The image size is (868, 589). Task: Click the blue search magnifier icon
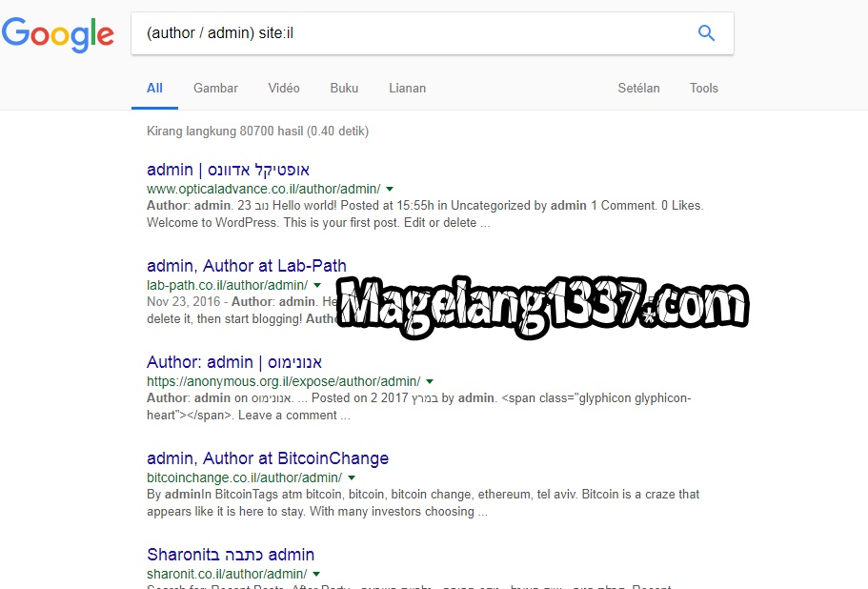coord(706,33)
